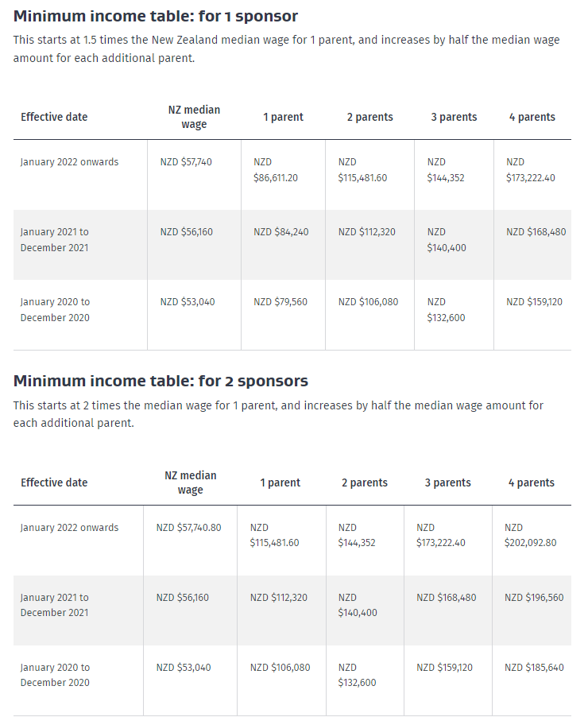This screenshot has height=717, width=588.
Task: Select "Effective date" header in 1 sponsor table
Action: point(54,117)
